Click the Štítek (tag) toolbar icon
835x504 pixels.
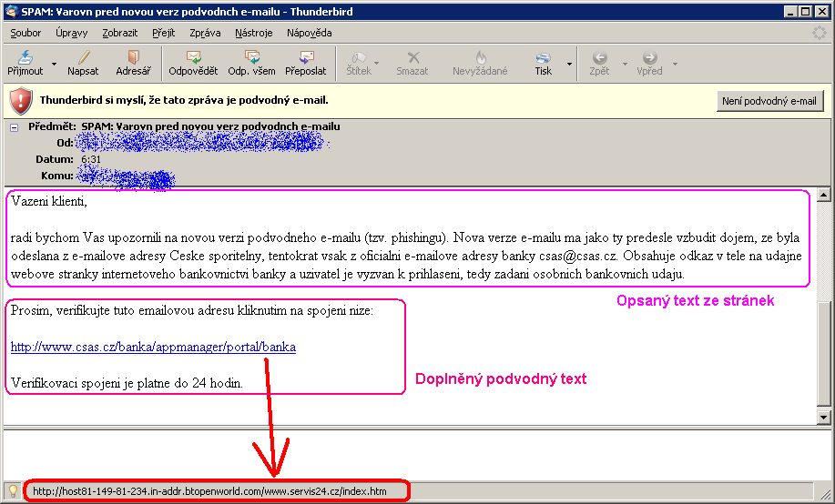[359, 57]
